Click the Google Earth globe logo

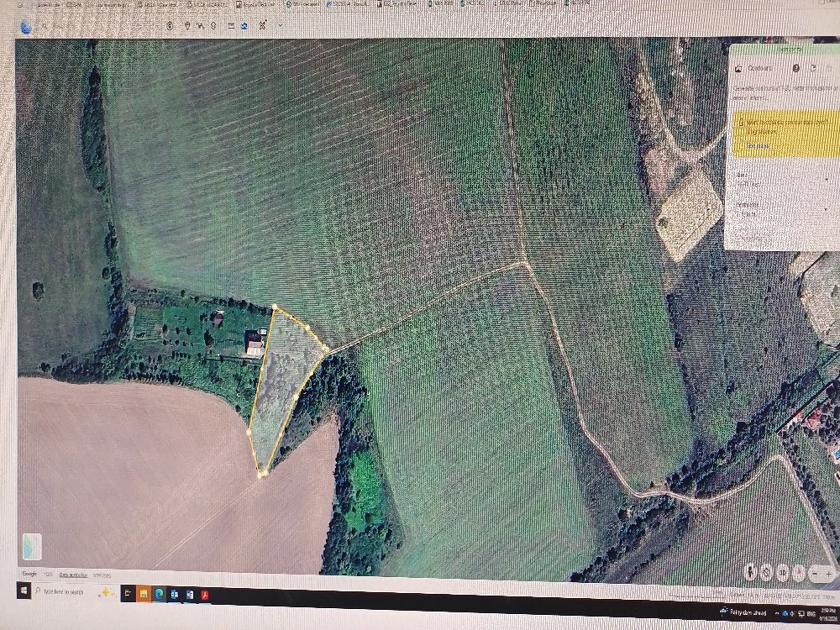(25, 26)
